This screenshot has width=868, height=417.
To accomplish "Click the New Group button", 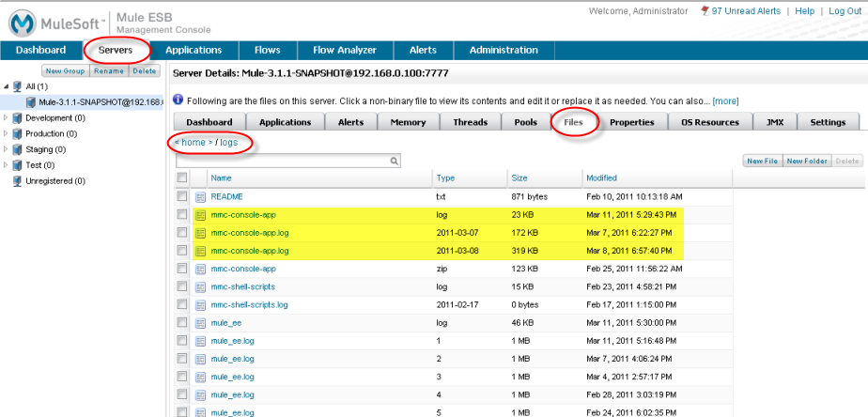I will point(66,70).
